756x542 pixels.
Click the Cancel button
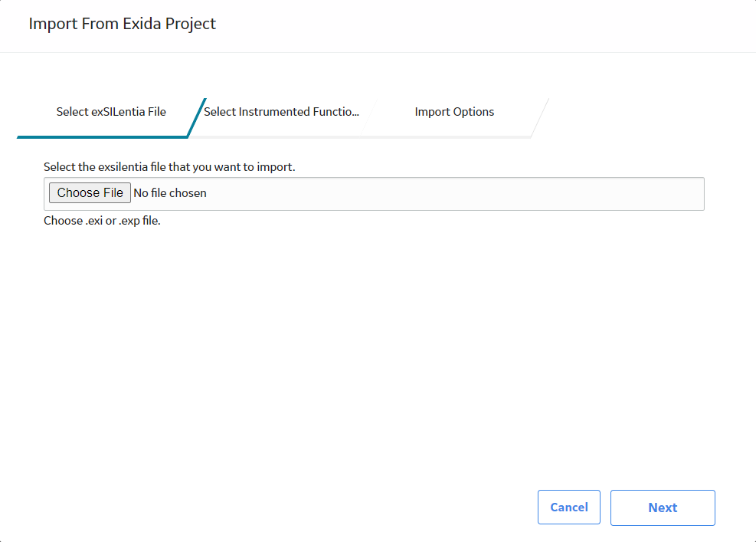click(569, 508)
